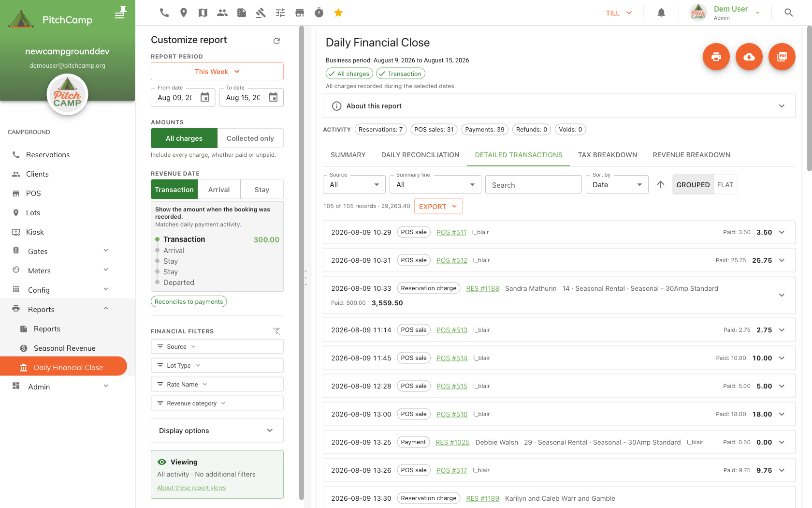
Task: Click the gavel icon in top toolbar
Action: 261,13
